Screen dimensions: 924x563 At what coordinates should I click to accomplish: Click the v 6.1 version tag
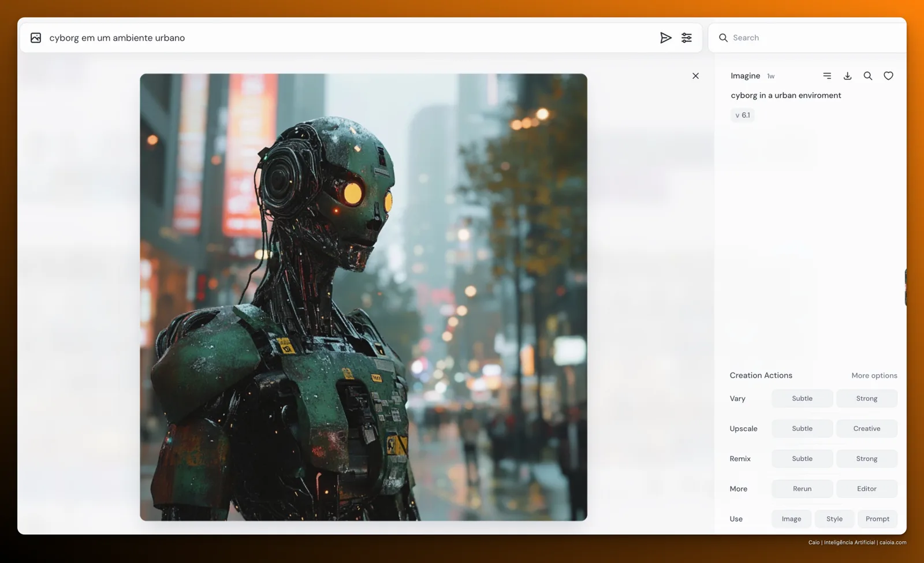click(x=743, y=115)
